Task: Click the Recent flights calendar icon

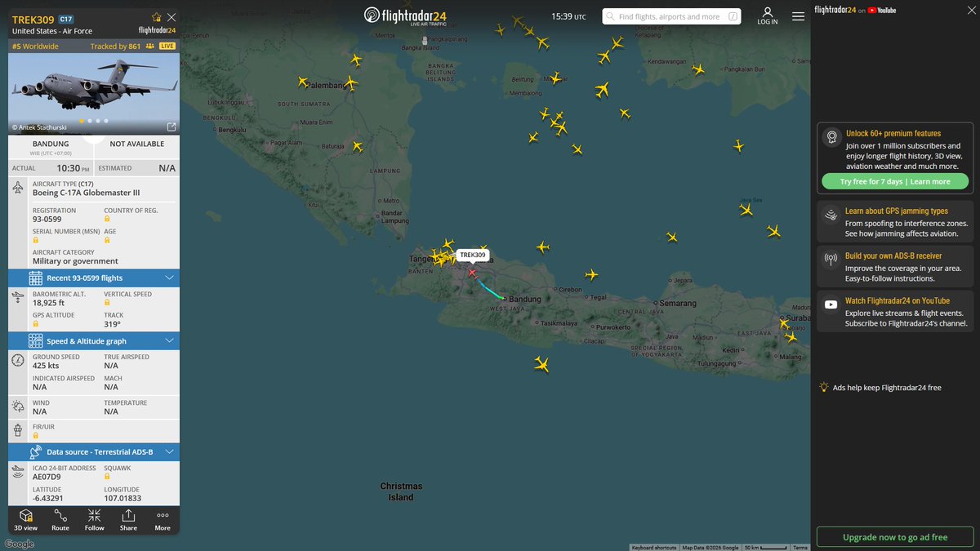Action: click(x=36, y=278)
